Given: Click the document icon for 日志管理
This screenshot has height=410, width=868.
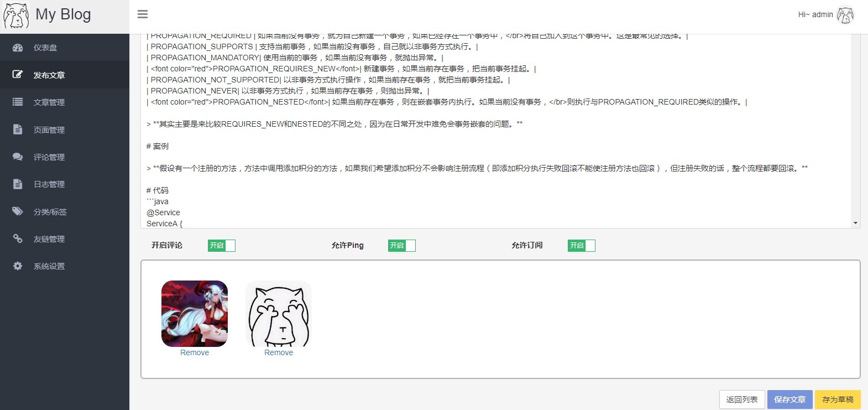Looking at the screenshot, I should pyautogui.click(x=18, y=184).
